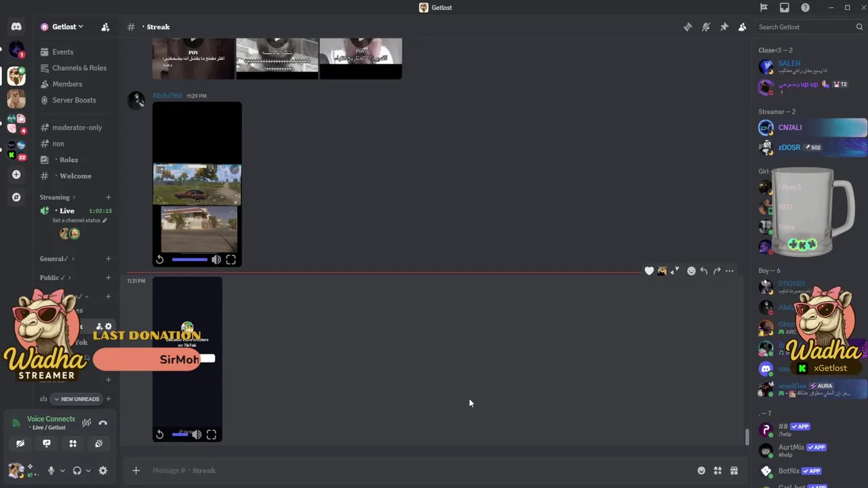Open the apps launcher in message bar
This screenshot has width=868, height=488.
point(717,470)
